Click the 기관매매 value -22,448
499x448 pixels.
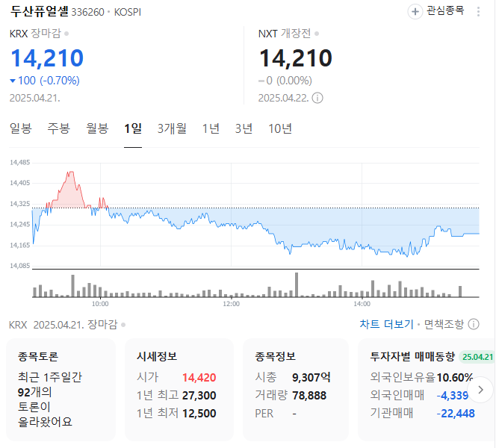(456, 414)
